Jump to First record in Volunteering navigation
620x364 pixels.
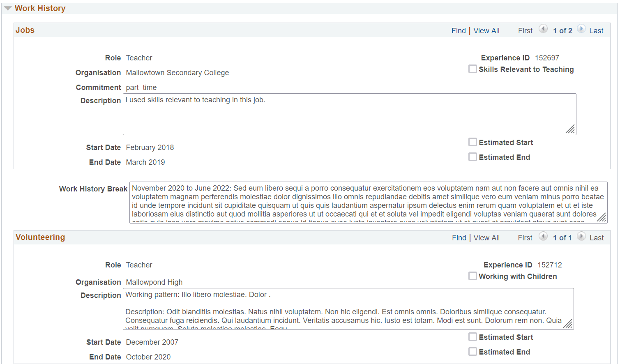[x=525, y=237]
